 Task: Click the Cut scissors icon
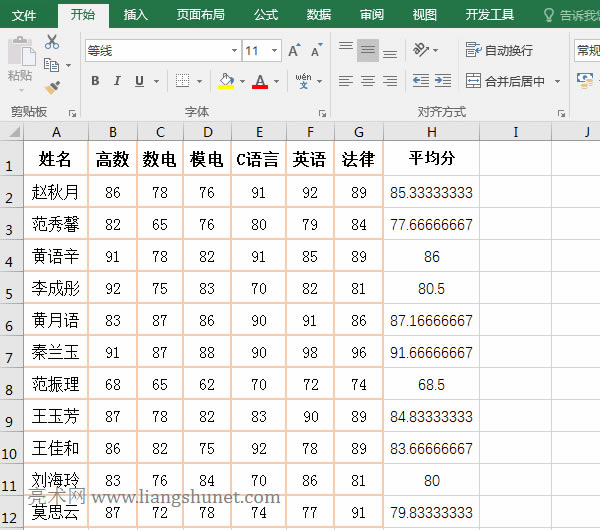pos(52,42)
